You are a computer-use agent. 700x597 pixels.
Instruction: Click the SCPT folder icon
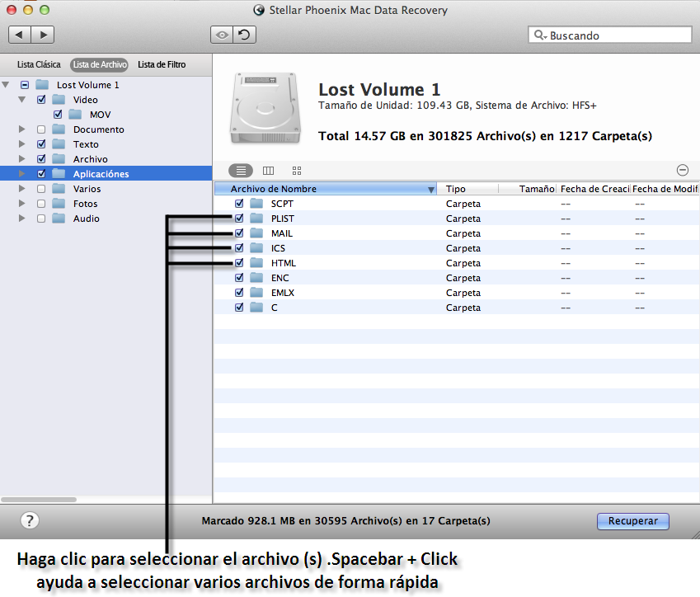(x=256, y=204)
